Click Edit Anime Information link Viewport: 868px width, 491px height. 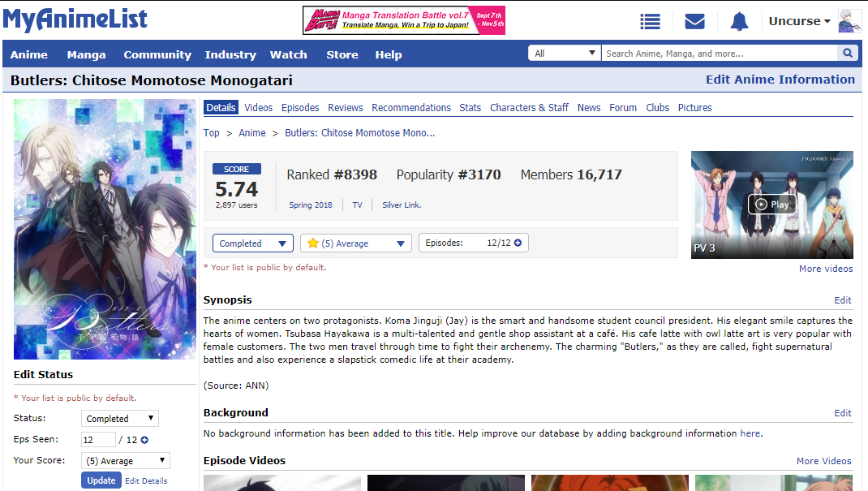780,80
